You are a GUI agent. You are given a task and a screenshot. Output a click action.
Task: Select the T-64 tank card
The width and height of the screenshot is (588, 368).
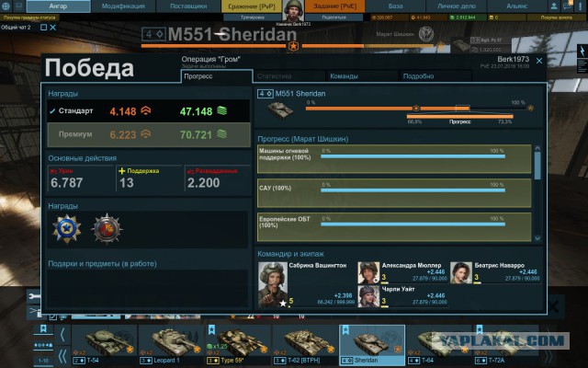[439, 345]
